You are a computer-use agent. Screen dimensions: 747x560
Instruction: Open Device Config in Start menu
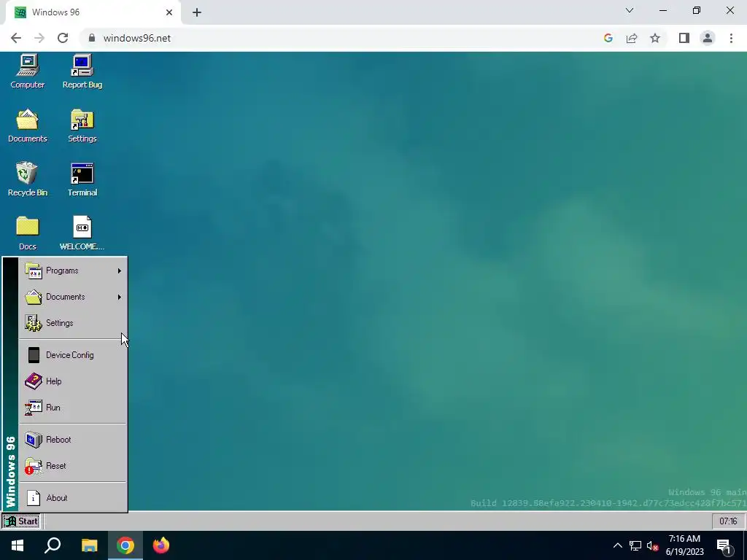click(x=72, y=355)
